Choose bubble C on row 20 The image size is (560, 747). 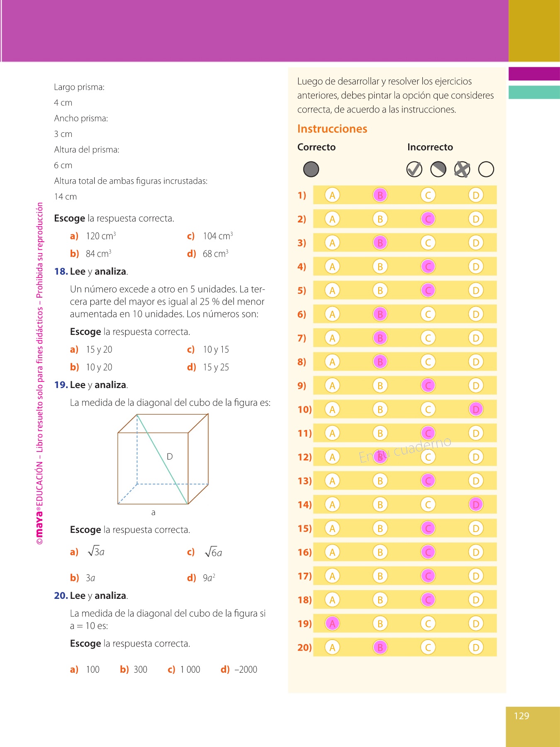tap(428, 647)
